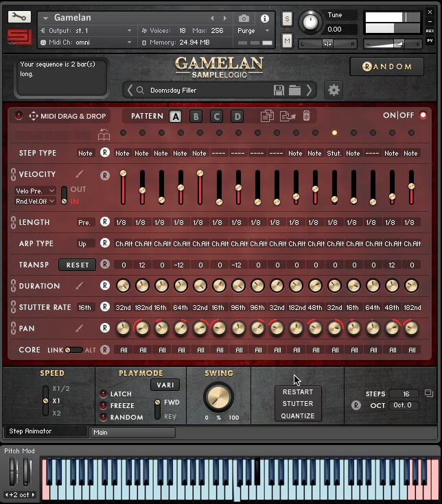Open instrument name dropdown arrow beside Gamelan

(x=45, y=19)
